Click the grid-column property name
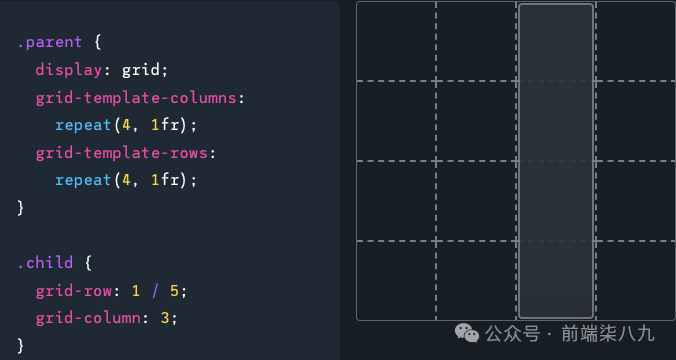 pyautogui.click(x=88, y=318)
